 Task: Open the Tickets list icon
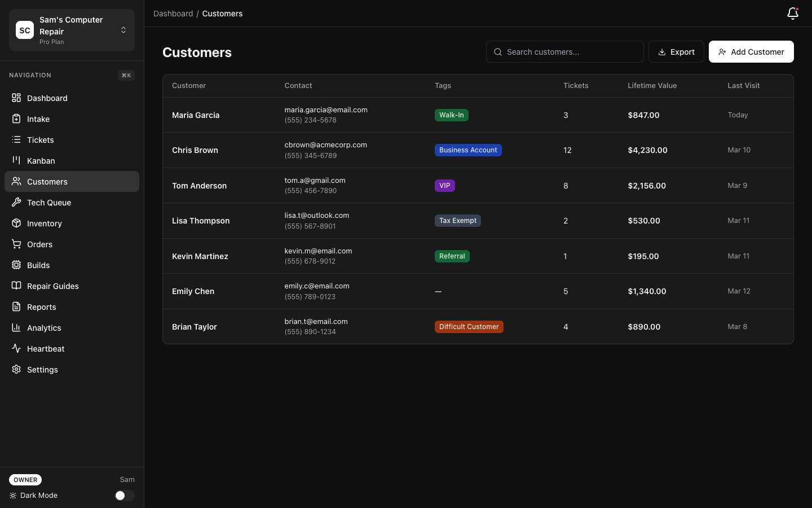16,139
